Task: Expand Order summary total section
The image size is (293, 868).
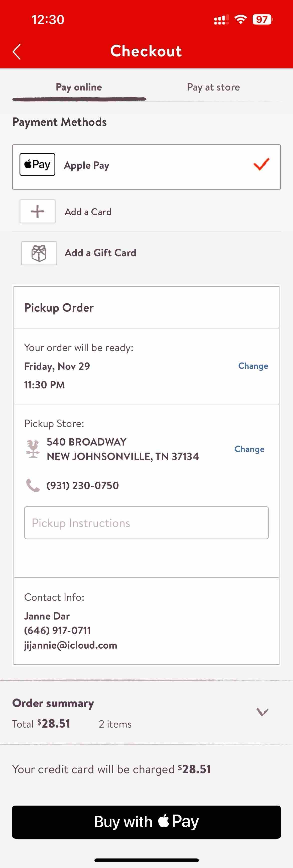Action: point(146,713)
